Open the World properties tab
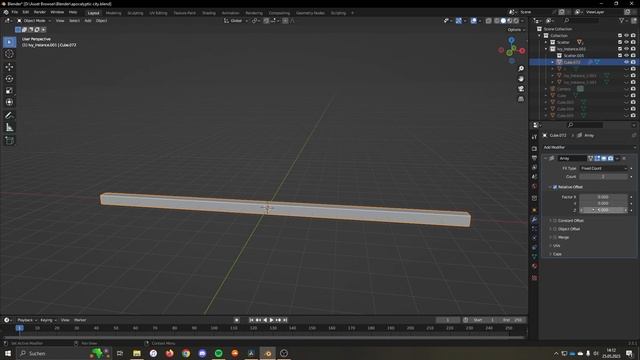Image resolution: width=640 pixels, height=360 pixels. 534,187
